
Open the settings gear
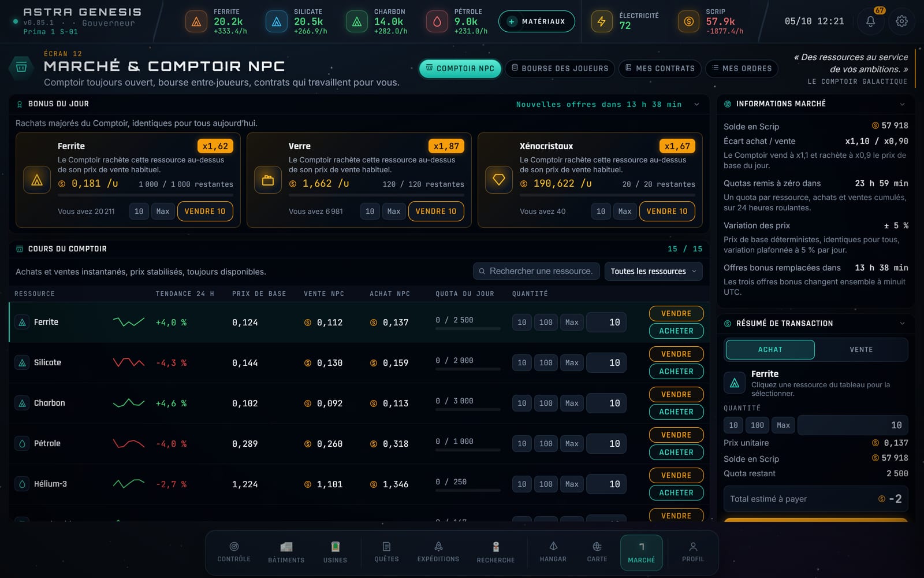[x=901, y=21]
